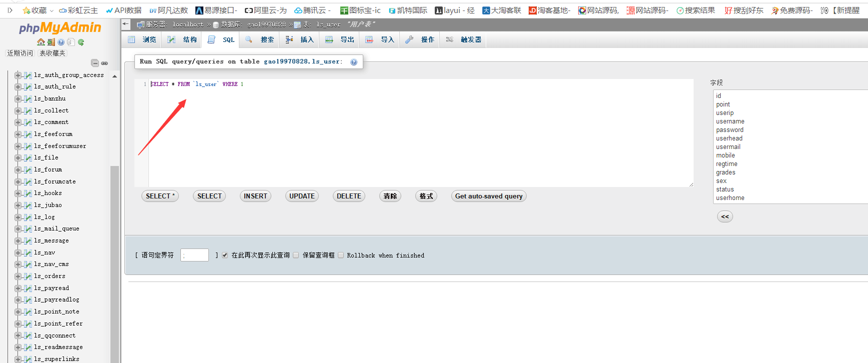Expand the ls_qqconnect tree node
868x363 pixels.
(18, 336)
